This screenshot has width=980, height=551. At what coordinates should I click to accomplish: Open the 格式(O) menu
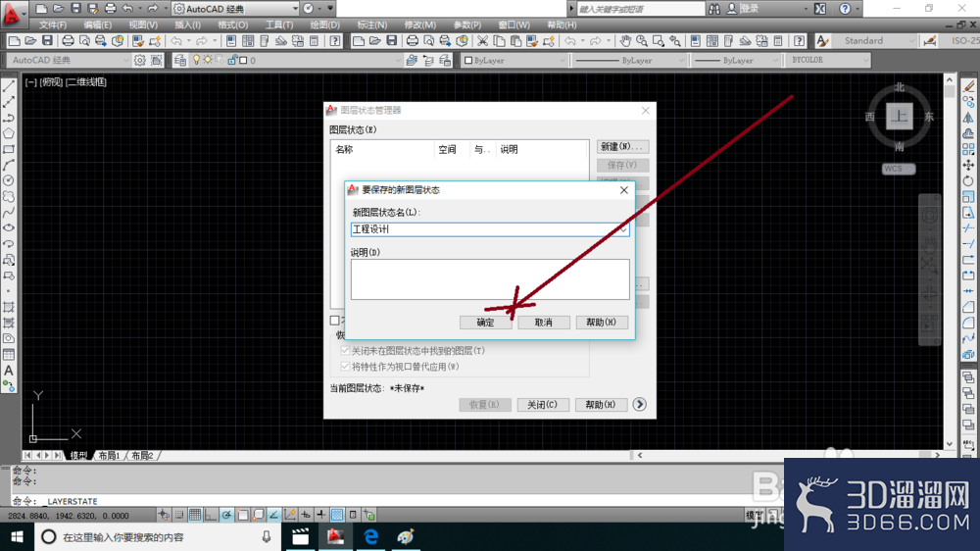232,25
